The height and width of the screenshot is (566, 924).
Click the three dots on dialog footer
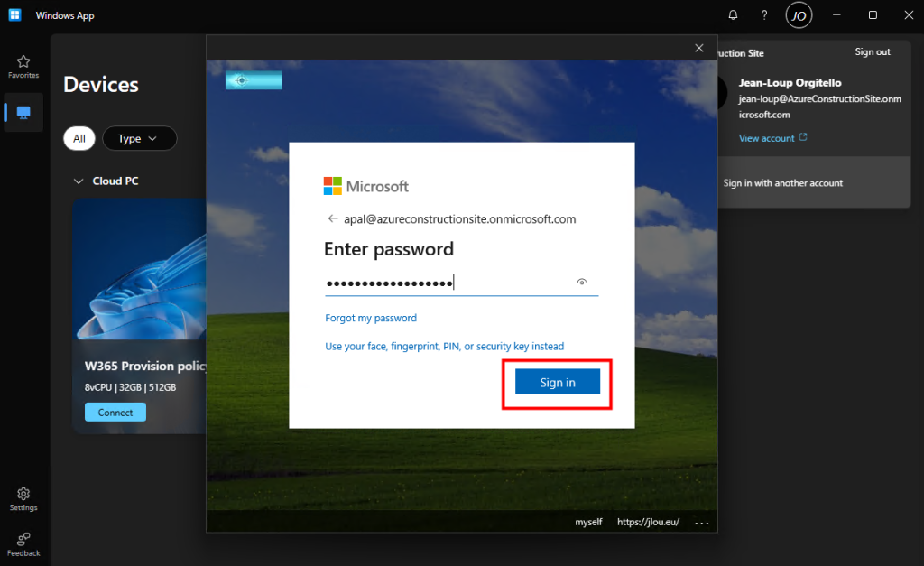[702, 523]
